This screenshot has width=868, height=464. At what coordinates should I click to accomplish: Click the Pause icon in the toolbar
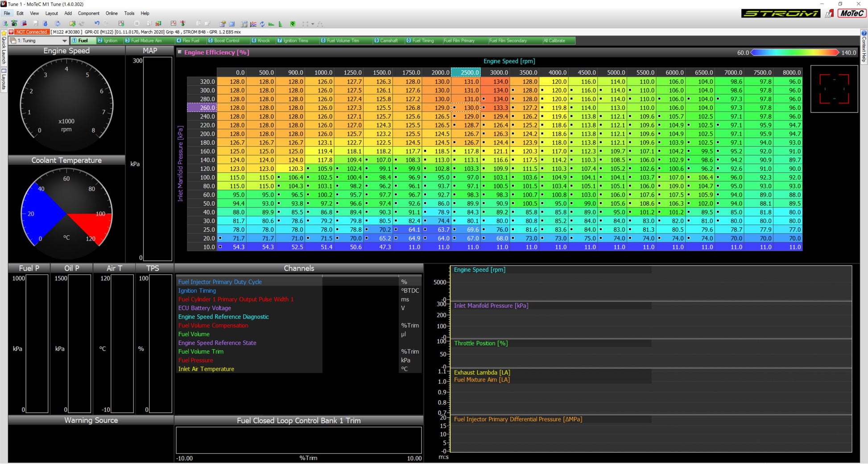pyautogui.click(x=137, y=24)
